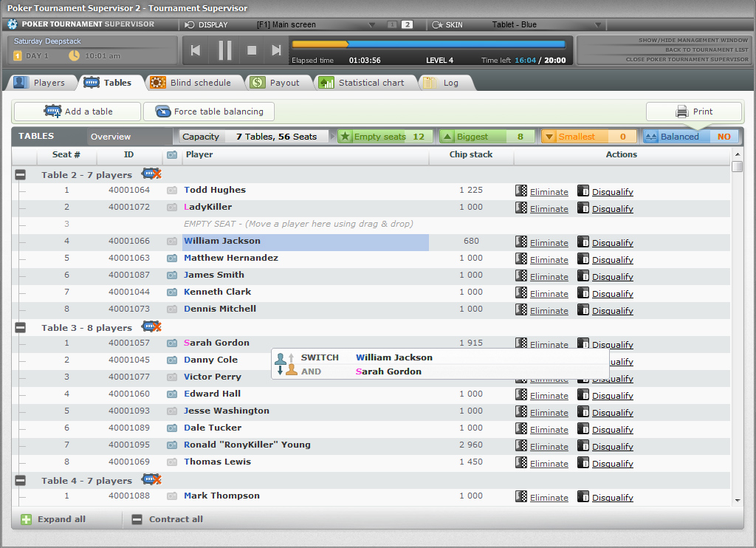Click the Disqualify icon for Dennis Mitchell
Screen dimensions: 756x548
(583, 310)
